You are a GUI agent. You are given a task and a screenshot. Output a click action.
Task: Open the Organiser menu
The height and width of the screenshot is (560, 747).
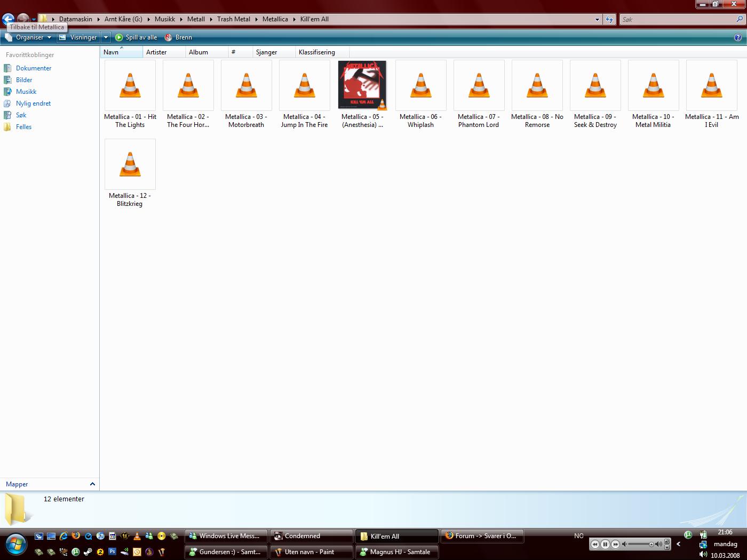[x=28, y=37]
